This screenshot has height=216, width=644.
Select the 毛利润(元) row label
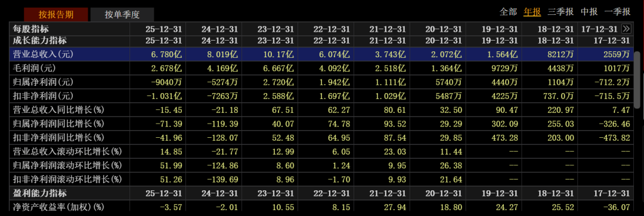(35, 68)
